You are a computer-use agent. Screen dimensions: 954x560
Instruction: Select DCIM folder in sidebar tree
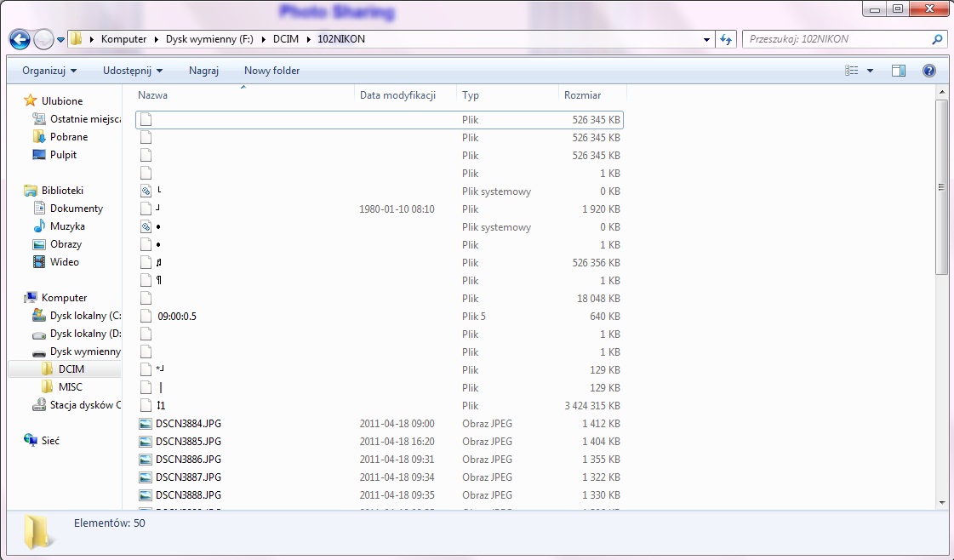click(x=71, y=369)
